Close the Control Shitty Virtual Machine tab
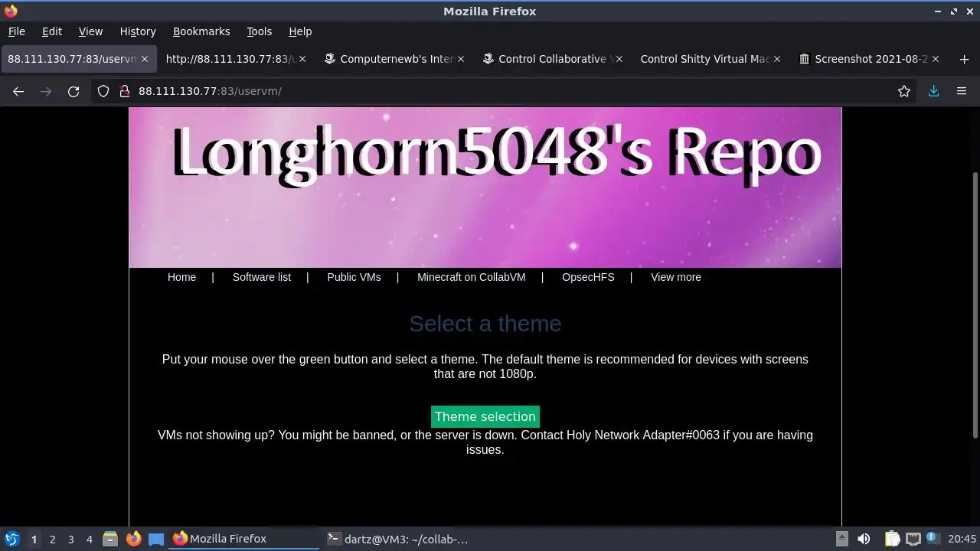 (777, 59)
